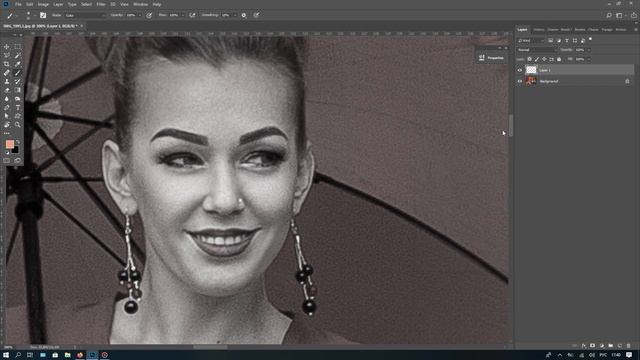640x360 pixels.
Task: Select the Hand tool
Action: click(x=7, y=124)
